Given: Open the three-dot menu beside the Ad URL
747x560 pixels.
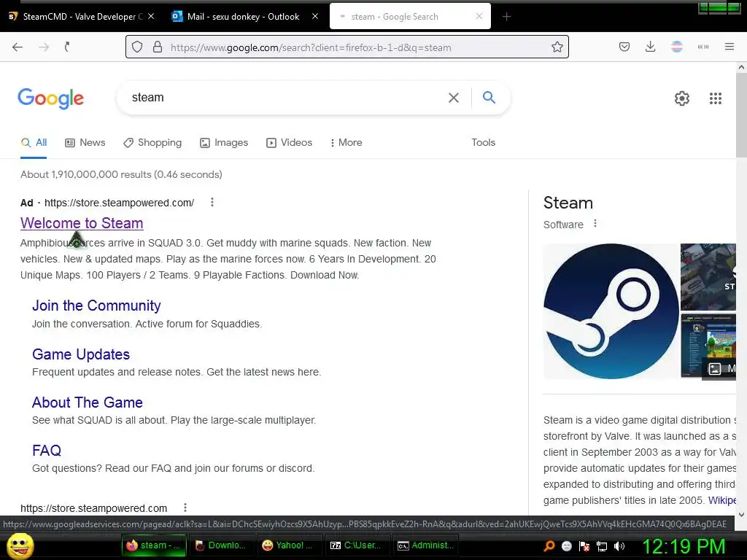Looking at the screenshot, I should click(x=212, y=203).
